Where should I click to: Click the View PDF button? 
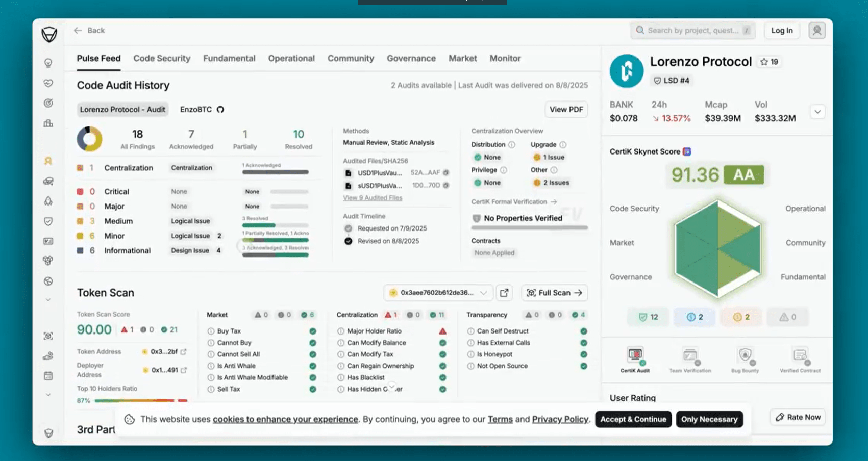[x=566, y=110]
